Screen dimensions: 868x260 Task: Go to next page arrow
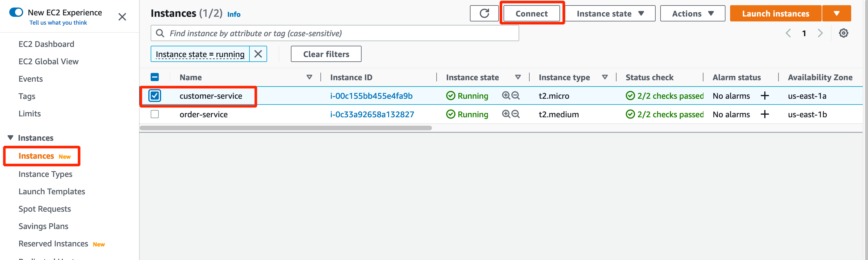pyautogui.click(x=820, y=33)
